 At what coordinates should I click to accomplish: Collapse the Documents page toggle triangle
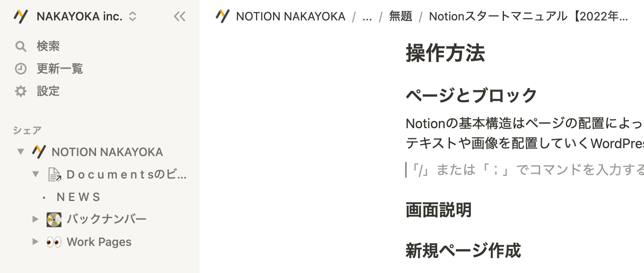(36, 174)
